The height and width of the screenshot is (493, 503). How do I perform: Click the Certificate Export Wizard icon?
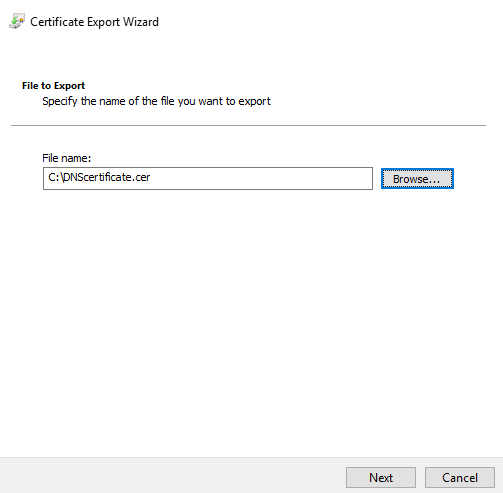pyautogui.click(x=17, y=21)
